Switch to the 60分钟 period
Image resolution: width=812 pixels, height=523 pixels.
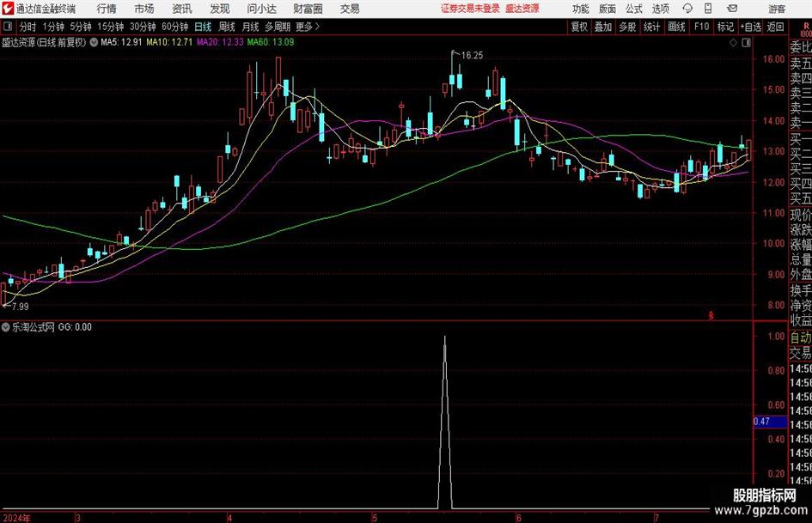click(x=174, y=27)
